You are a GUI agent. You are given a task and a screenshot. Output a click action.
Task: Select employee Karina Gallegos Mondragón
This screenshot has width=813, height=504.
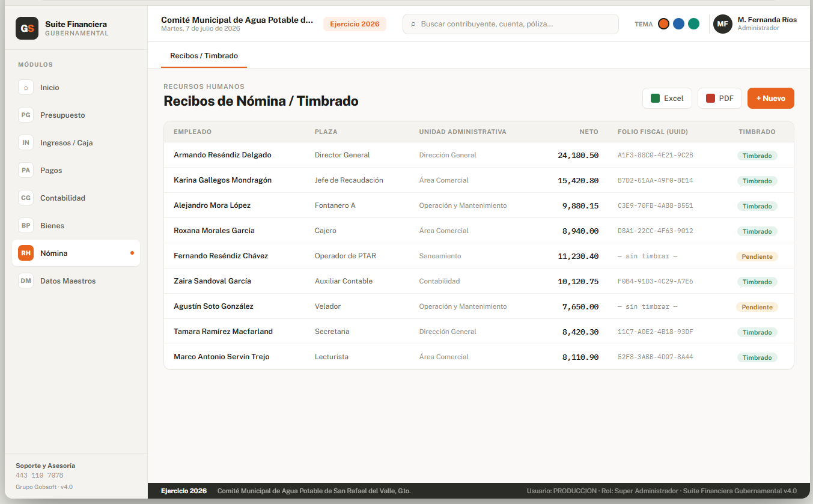click(222, 180)
